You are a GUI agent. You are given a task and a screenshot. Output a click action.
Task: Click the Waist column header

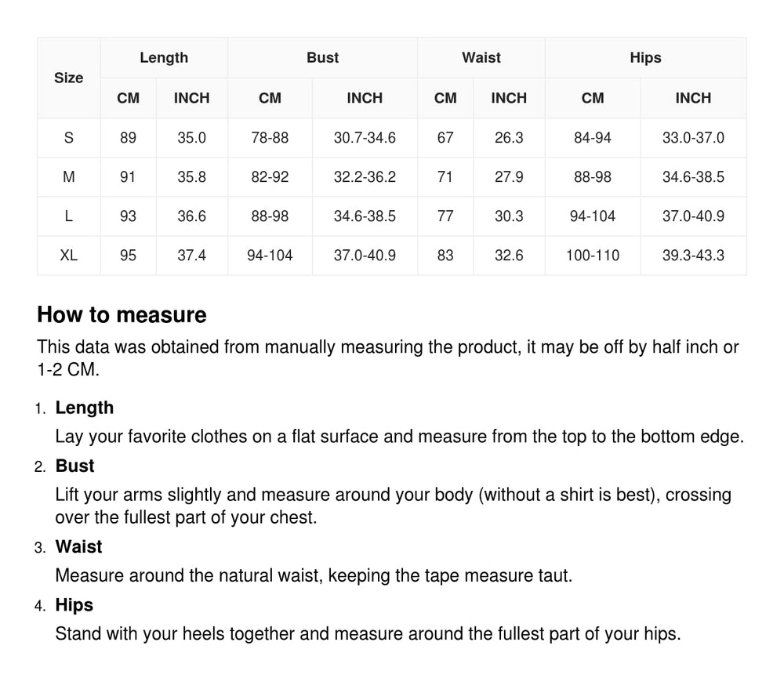click(481, 58)
